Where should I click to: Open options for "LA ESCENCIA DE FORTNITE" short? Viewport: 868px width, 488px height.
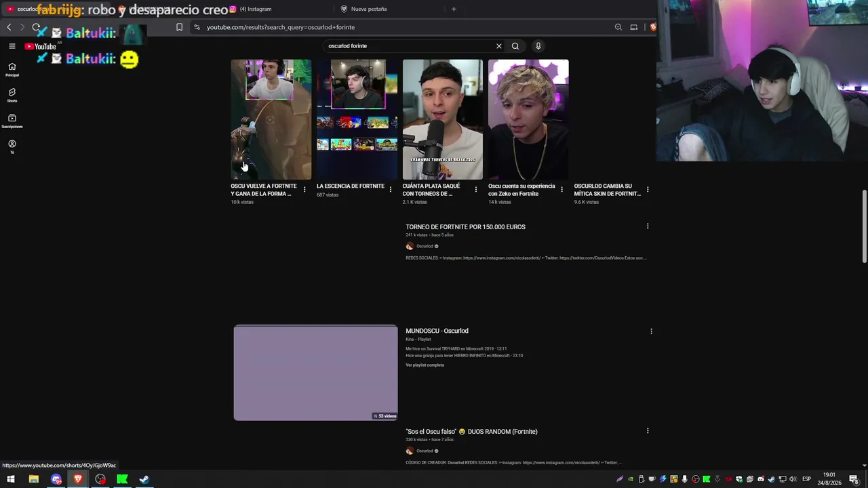390,189
